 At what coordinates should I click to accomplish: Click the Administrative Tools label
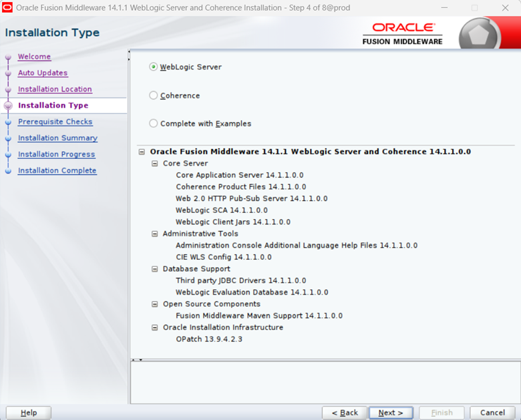[x=200, y=234]
